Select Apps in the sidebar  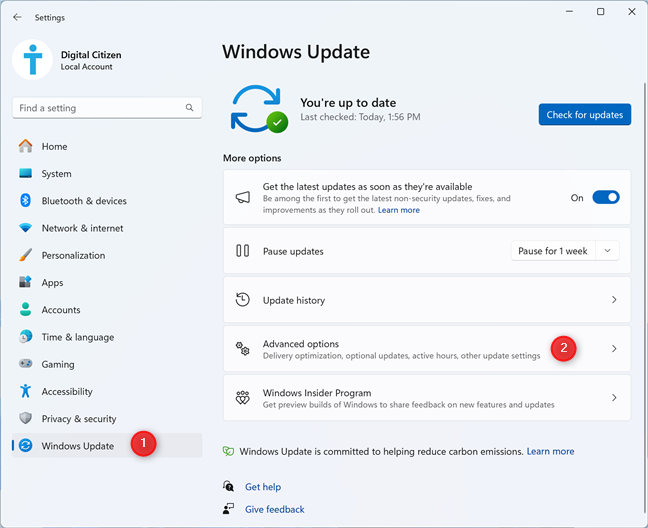click(x=107, y=283)
